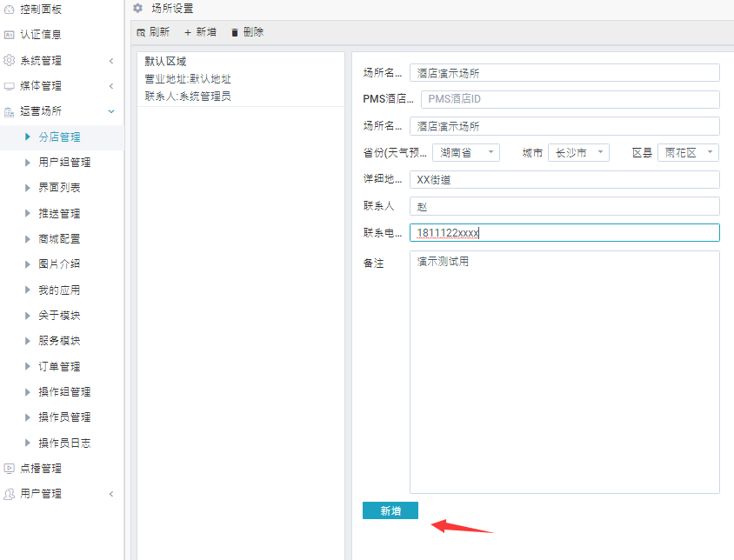Click the 联系人 field containing 赵
The image size is (734, 560).
(x=564, y=206)
